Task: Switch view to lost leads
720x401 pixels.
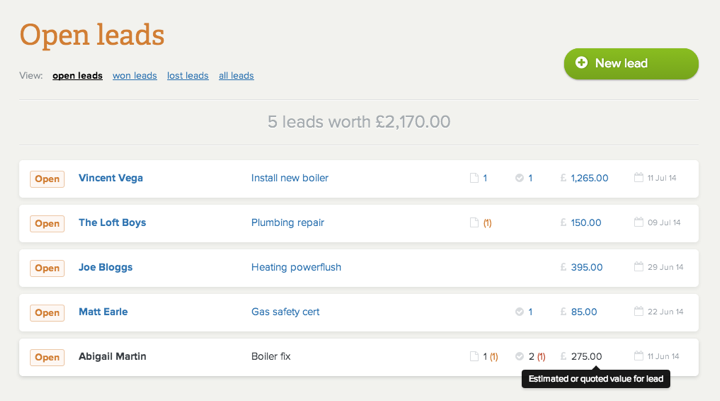Action: click(x=187, y=75)
